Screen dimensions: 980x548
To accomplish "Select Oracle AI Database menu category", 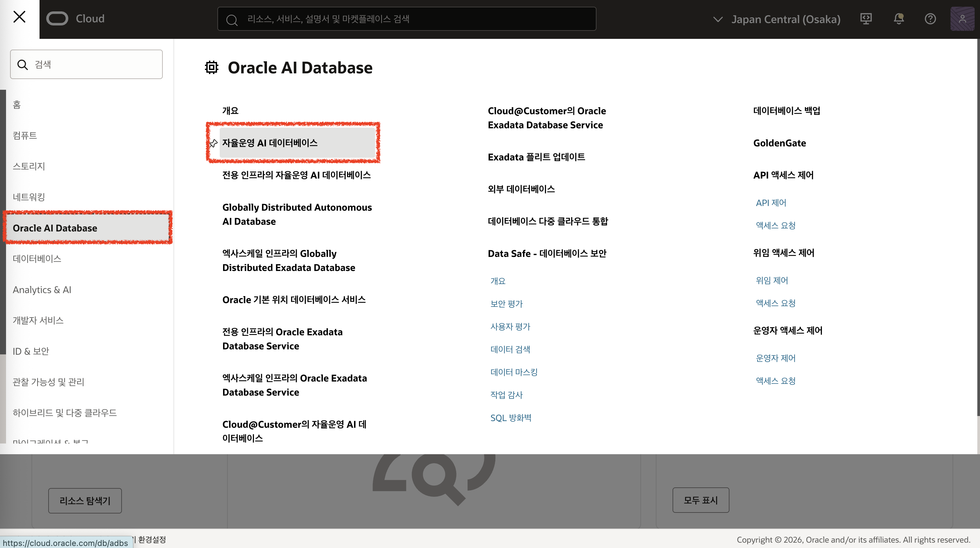I will click(88, 228).
